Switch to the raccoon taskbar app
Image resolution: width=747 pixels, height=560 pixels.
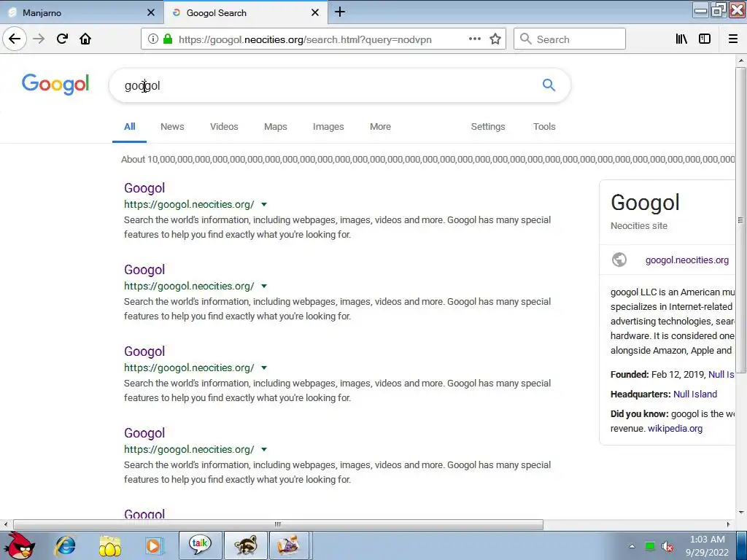click(245, 545)
